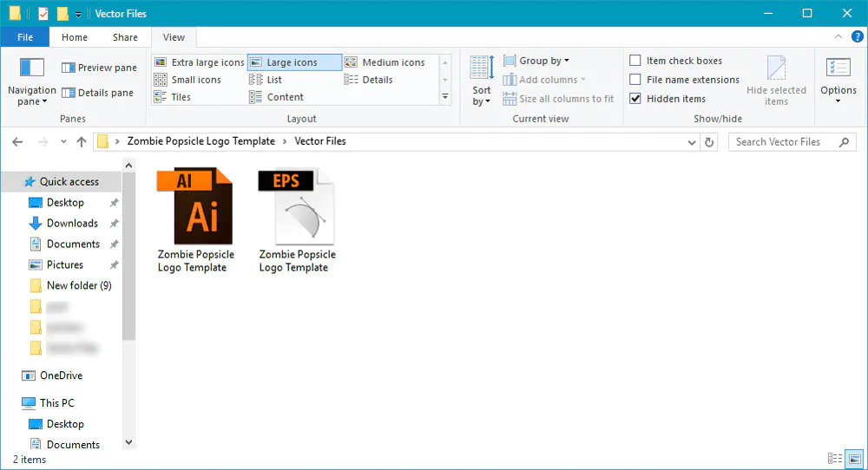The width and height of the screenshot is (868, 470).
Task: Go back with the back arrow
Action: 17,142
